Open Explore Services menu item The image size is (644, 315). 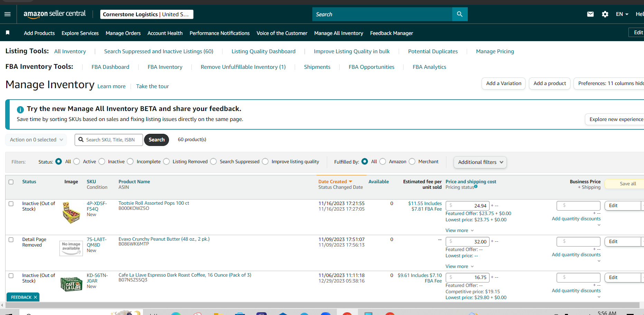(x=80, y=33)
